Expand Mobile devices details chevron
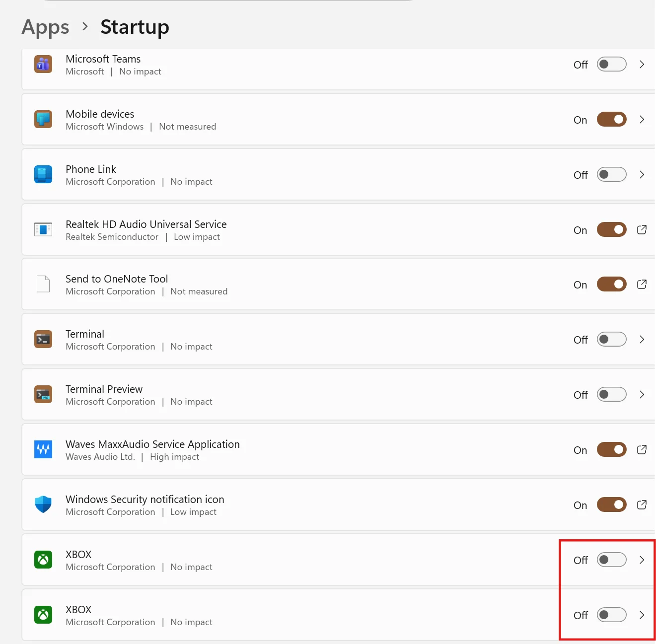 [642, 120]
